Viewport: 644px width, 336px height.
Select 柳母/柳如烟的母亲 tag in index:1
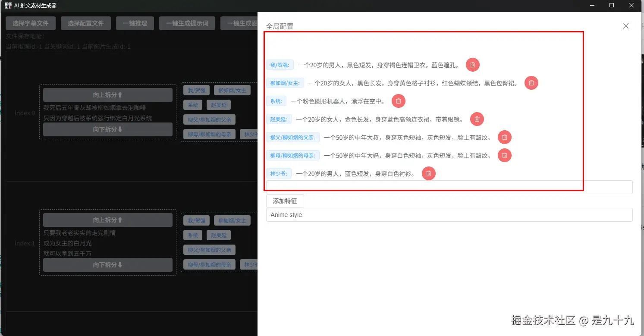coord(209,264)
